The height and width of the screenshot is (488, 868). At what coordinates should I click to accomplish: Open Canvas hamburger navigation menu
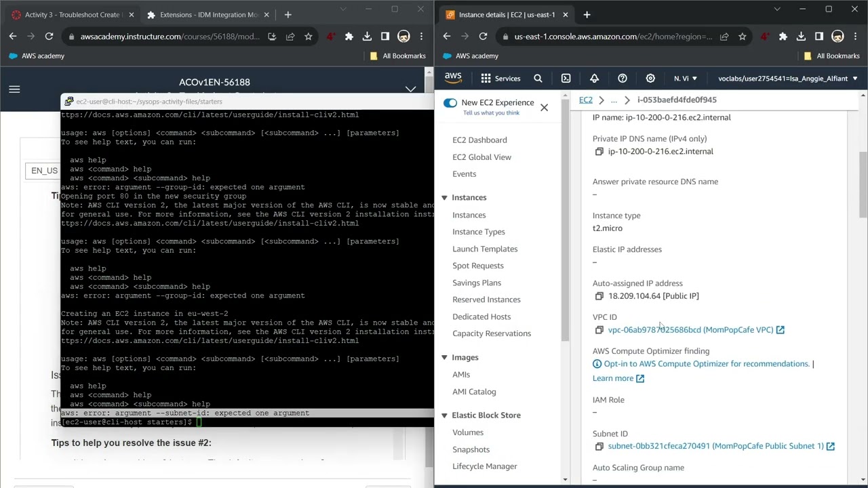[14, 89]
